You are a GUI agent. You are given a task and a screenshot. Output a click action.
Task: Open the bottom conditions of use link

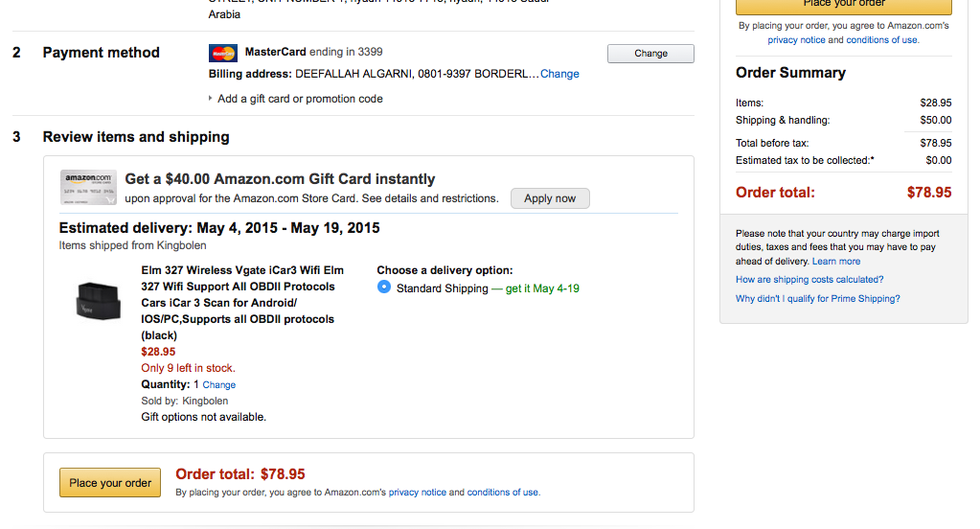[x=503, y=493]
